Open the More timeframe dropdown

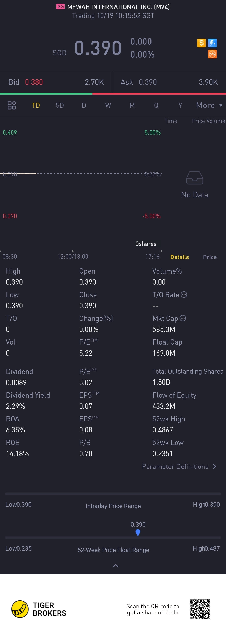point(209,105)
